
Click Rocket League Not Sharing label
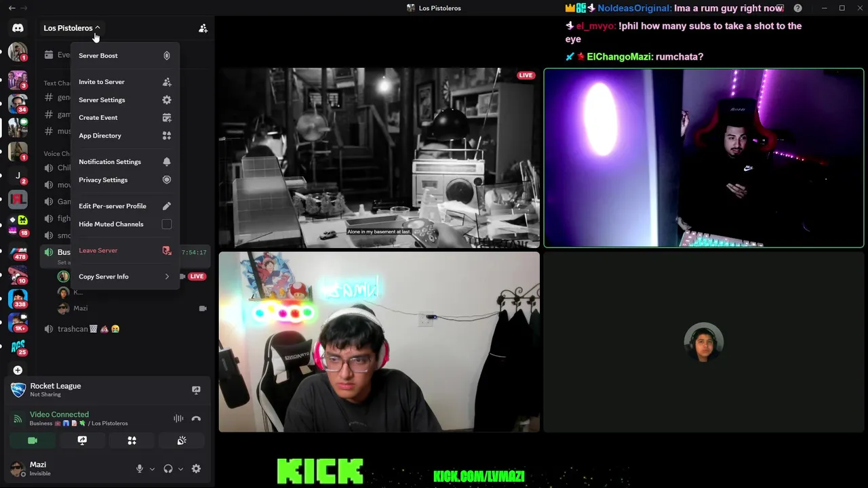coord(55,390)
